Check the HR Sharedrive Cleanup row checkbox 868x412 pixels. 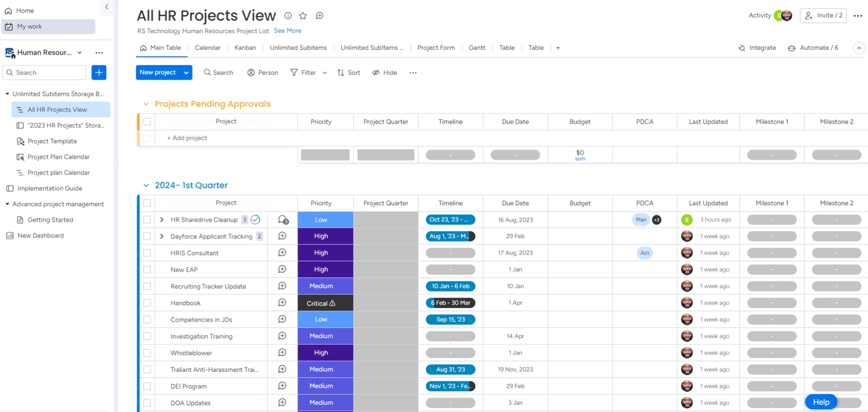[x=147, y=220]
